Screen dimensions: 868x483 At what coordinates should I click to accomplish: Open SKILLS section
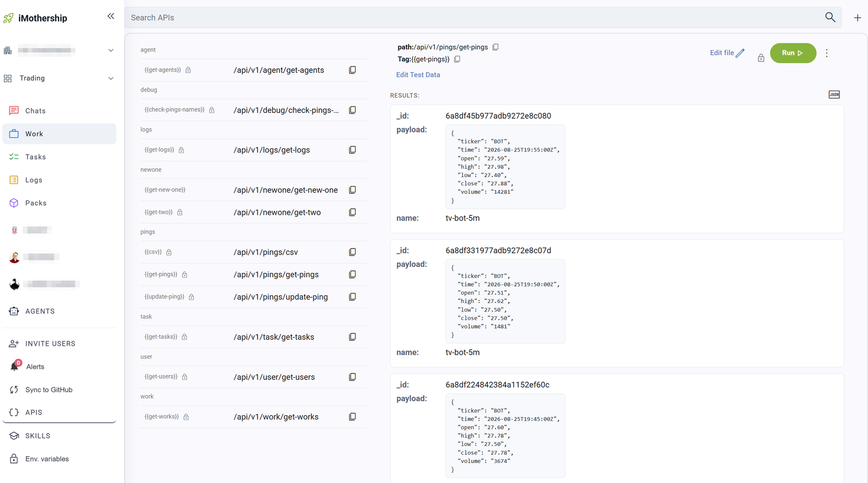pyautogui.click(x=59, y=436)
